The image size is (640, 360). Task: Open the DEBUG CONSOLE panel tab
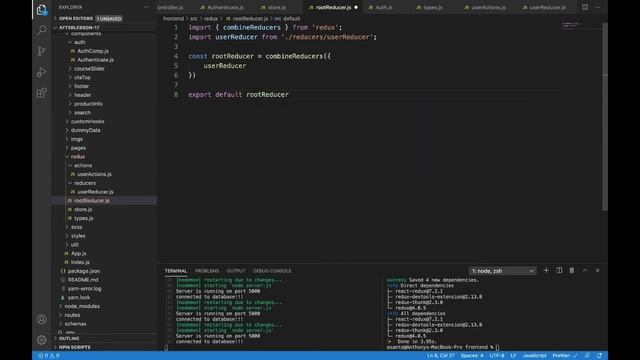(272, 271)
